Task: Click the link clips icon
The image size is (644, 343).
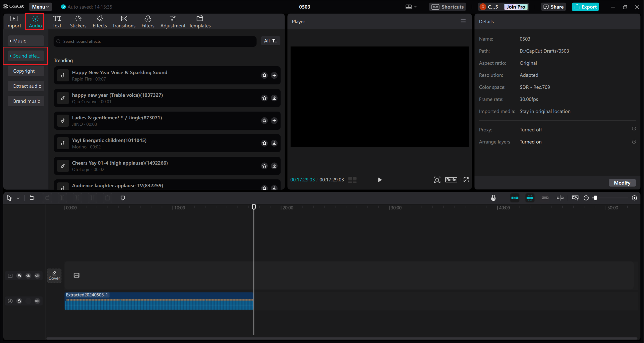Action: click(545, 198)
